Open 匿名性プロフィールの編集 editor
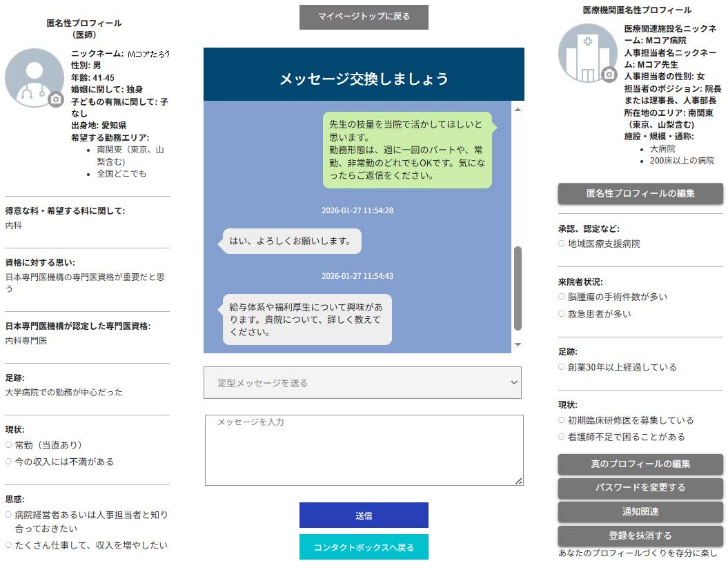Viewport: 728px width, 561px height. coord(639,194)
